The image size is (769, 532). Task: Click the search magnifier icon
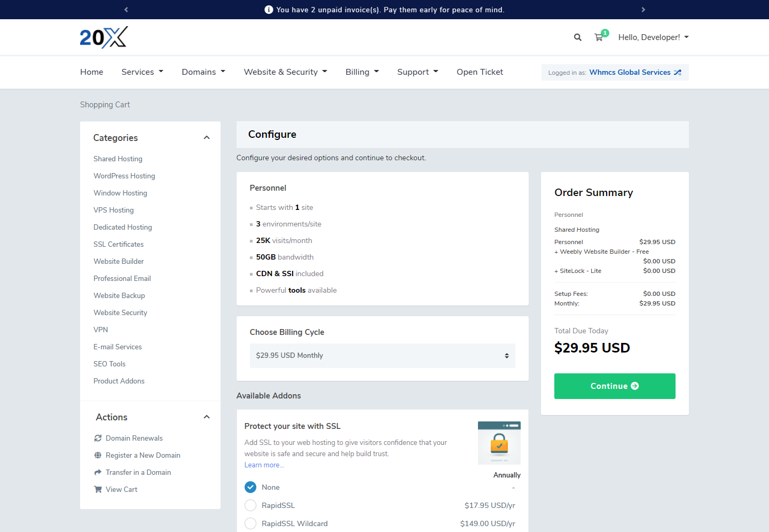coord(577,37)
